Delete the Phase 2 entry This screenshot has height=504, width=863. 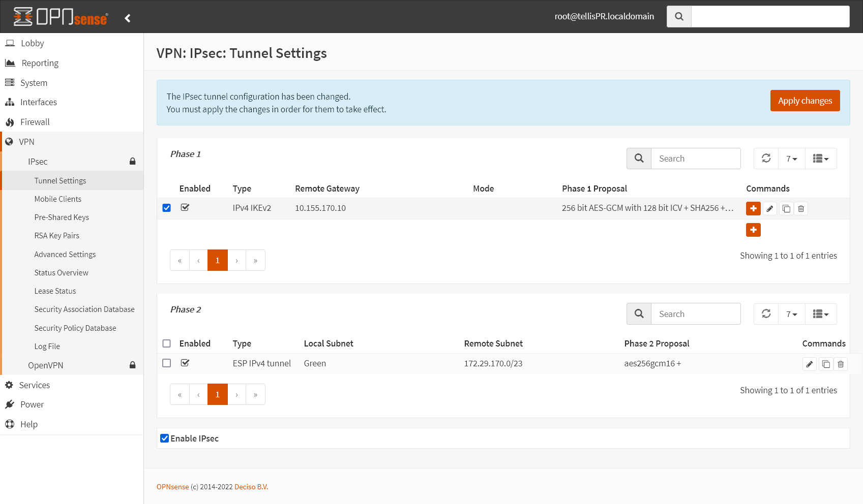(841, 364)
